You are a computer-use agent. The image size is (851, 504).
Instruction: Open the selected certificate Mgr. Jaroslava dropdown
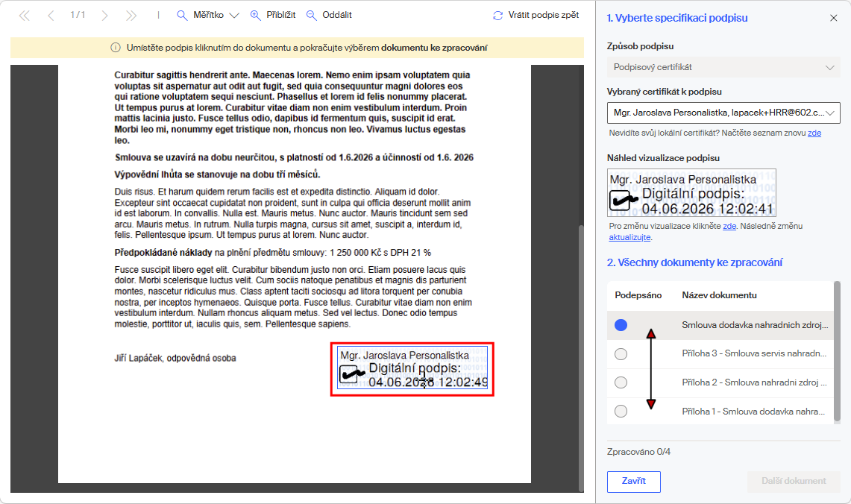723,113
